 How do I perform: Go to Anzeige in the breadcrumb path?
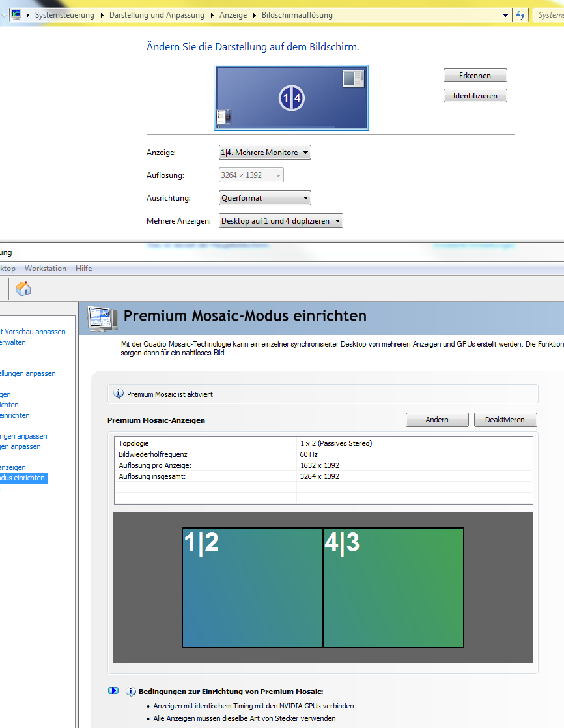tap(233, 15)
